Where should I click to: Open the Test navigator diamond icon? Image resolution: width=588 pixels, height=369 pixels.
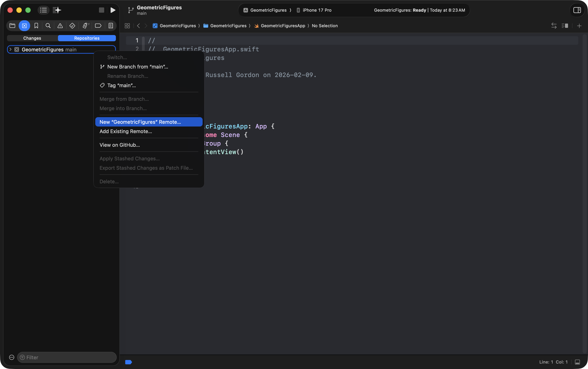72,26
